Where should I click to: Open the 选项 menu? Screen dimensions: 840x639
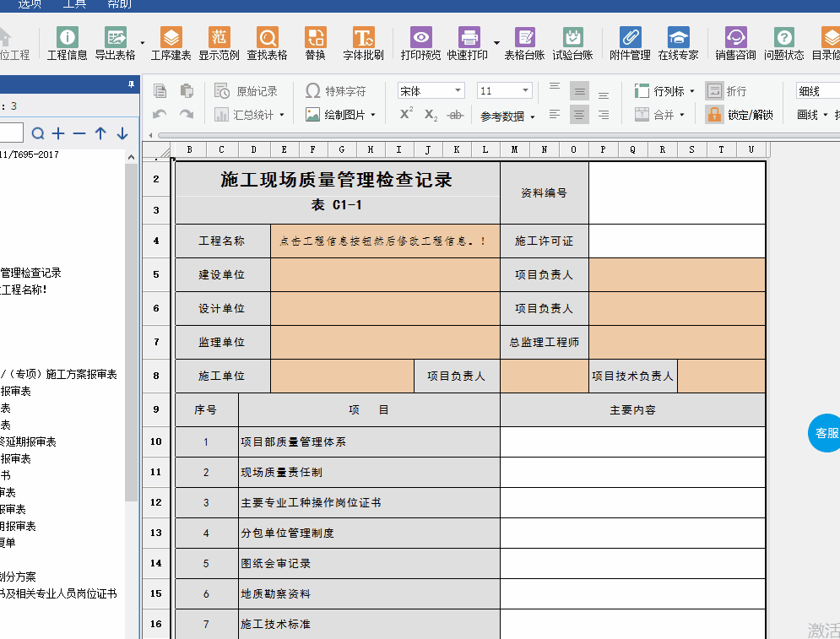(x=30, y=4)
